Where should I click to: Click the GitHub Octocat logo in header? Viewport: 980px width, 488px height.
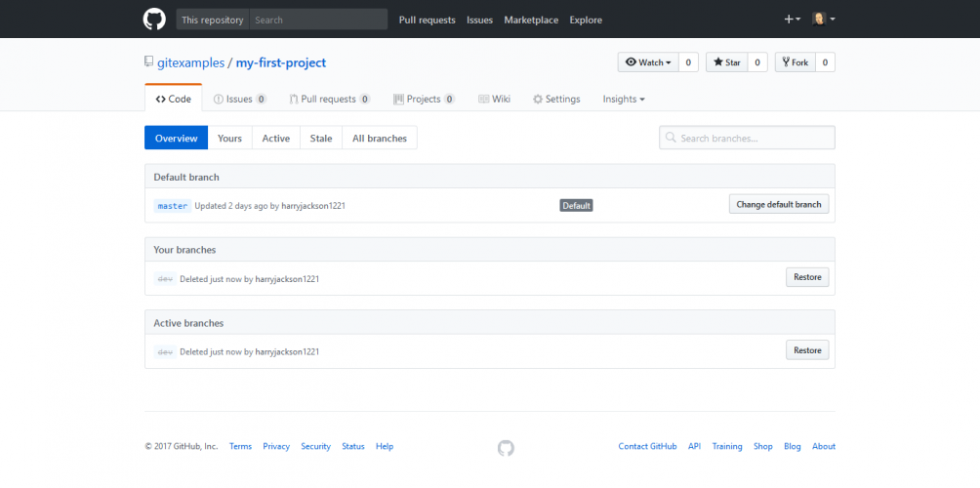click(x=154, y=20)
